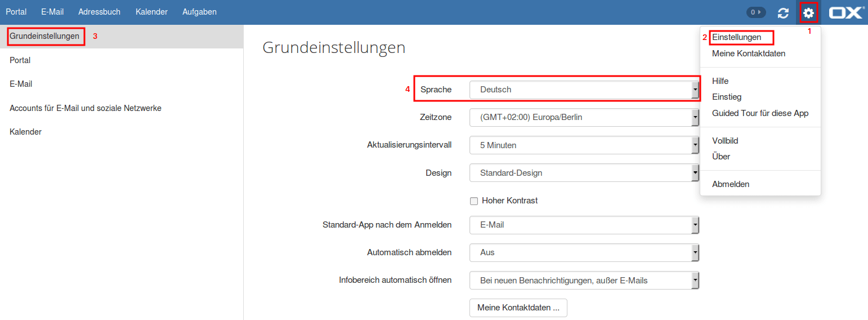
Task: Open Accounts für E-Mail und soziale Netzwerke
Action: pyautogui.click(x=86, y=108)
